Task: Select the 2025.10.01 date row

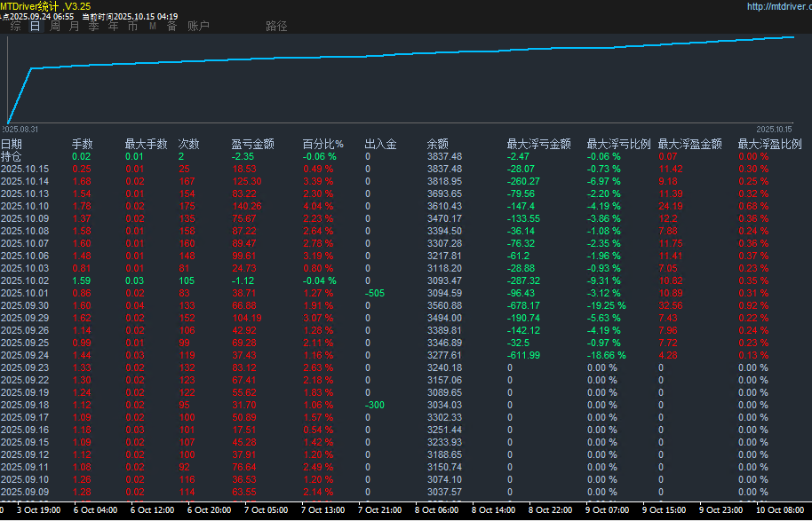Action: tap(25, 293)
